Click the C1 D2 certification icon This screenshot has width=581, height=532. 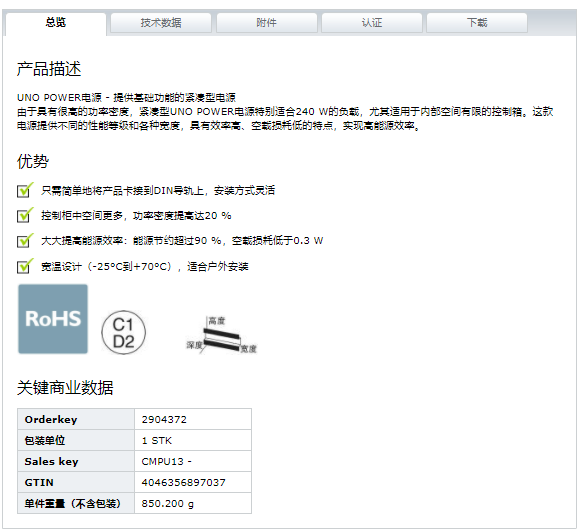click(x=123, y=332)
